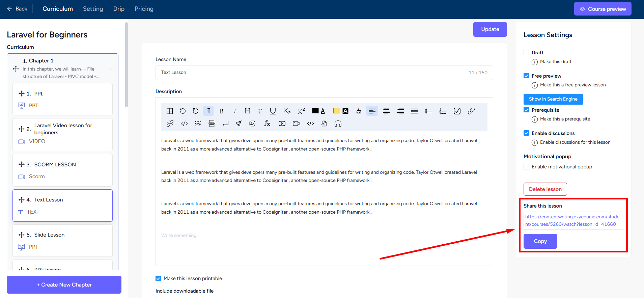
Task: Remove link with the unlink icon
Action: (x=170, y=124)
